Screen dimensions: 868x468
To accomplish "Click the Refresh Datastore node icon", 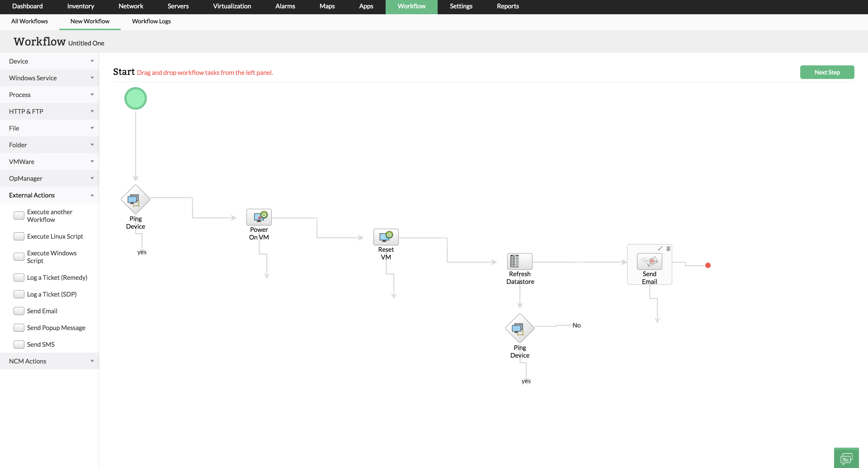I will coord(520,261).
